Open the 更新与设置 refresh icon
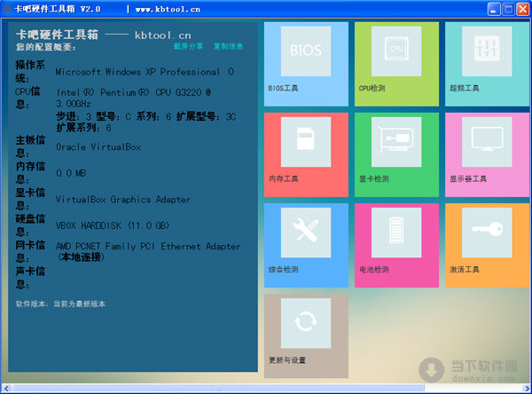This screenshot has width=532, height=394. (x=306, y=323)
